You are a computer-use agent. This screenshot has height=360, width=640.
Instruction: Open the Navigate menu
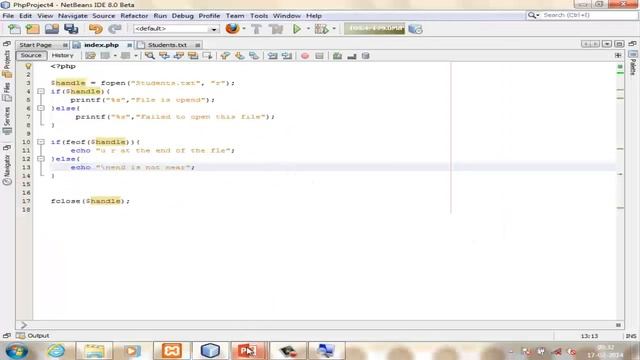click(73, 16)
